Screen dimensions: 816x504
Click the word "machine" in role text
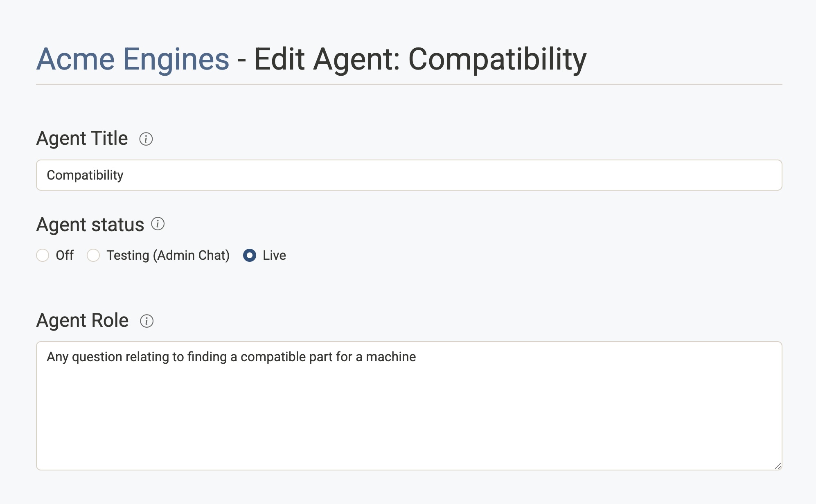point(391,357)
